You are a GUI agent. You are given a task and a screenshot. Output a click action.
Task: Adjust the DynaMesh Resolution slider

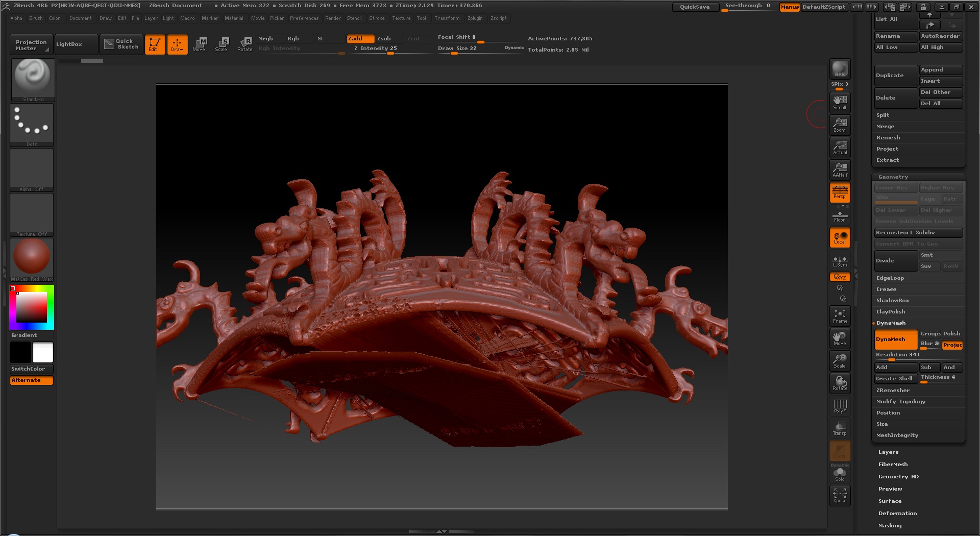coord(918,355)
